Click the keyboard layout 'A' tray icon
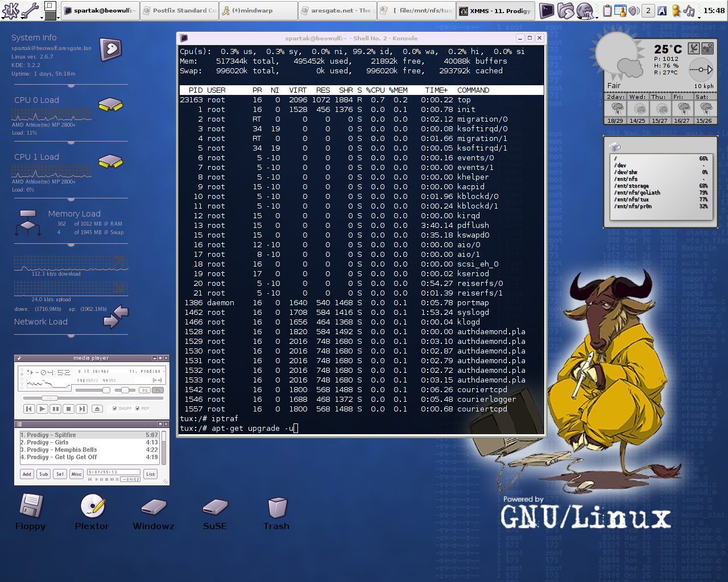The width and height of the screenshot is (728, 582). pyautogui.click(x=662, y=10)
